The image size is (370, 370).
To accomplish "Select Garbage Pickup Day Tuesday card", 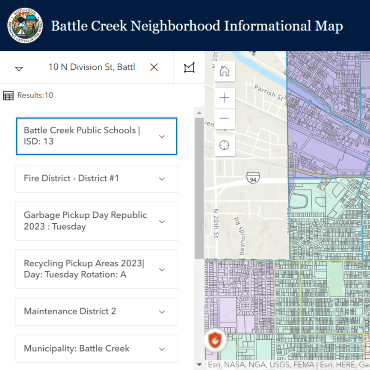I will pos(96,221).
